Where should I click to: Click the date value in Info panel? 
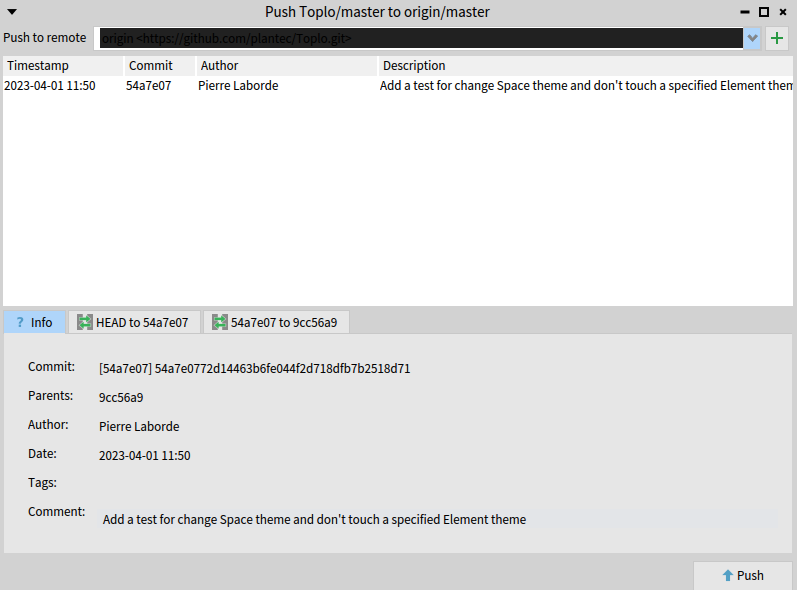(144, 455)
